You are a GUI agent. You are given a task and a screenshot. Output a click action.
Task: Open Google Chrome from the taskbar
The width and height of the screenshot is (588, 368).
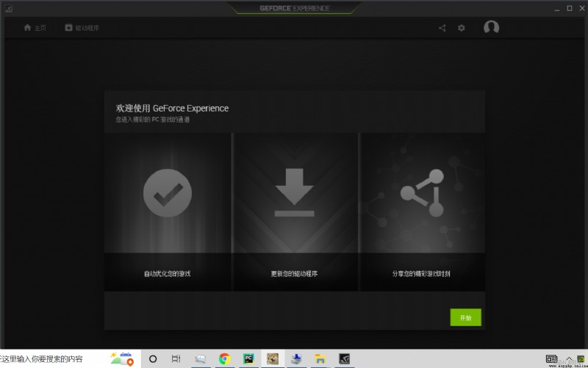point(224,359)
